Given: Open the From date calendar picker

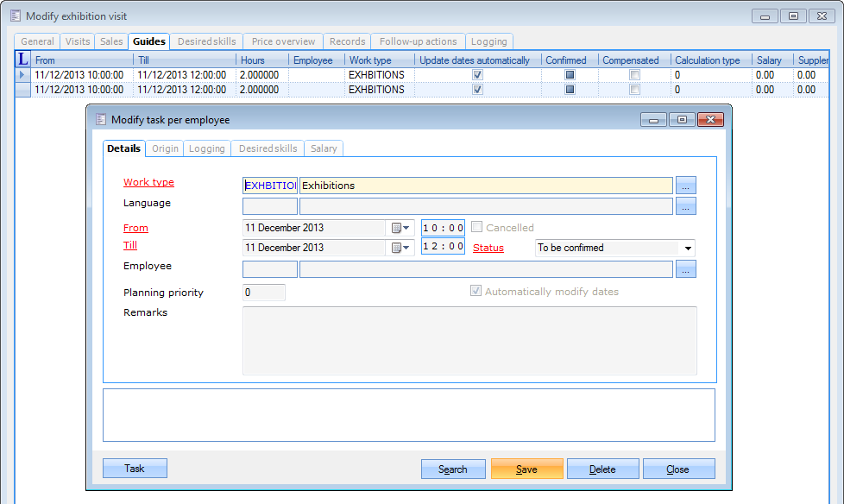Looking at the screenshot, I should pyautogui.click(x=400, y=228).
